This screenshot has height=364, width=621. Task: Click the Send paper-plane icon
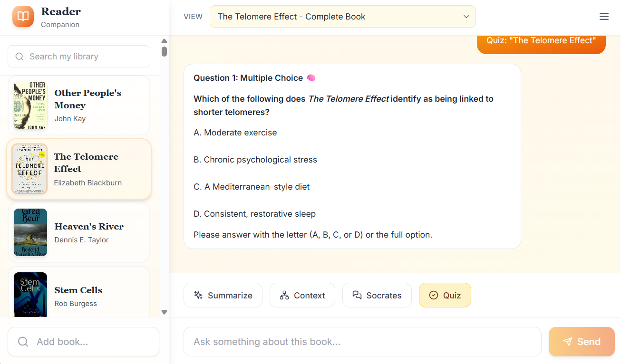(569, 341)
